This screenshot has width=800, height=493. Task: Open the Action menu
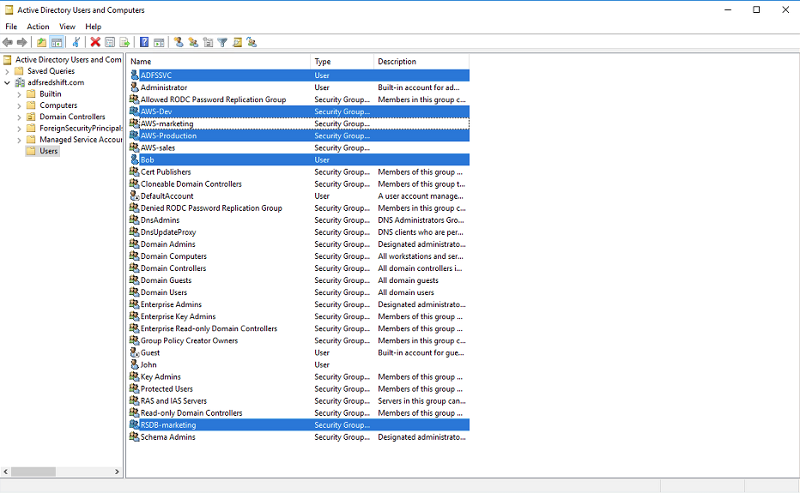click(38, 26)
